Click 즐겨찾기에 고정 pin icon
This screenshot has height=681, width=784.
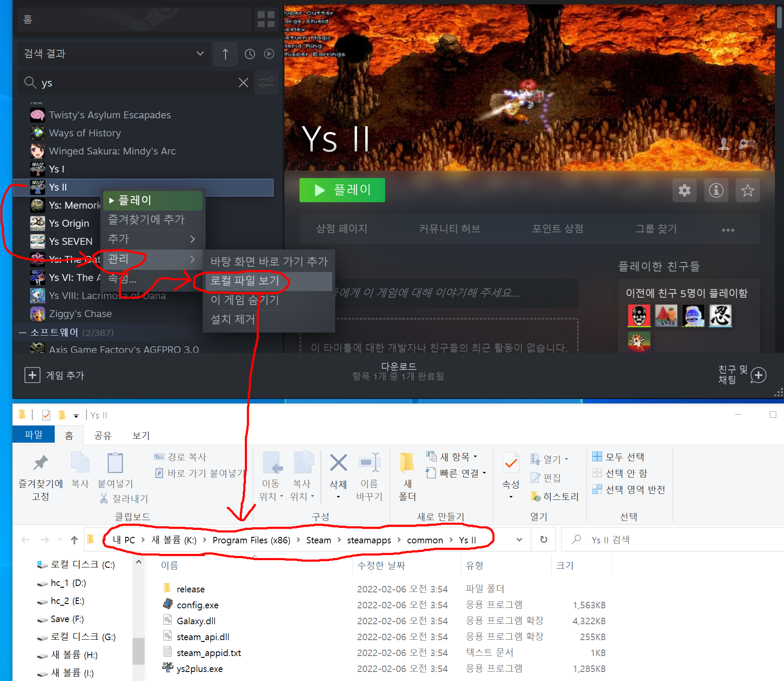point(41,463)
